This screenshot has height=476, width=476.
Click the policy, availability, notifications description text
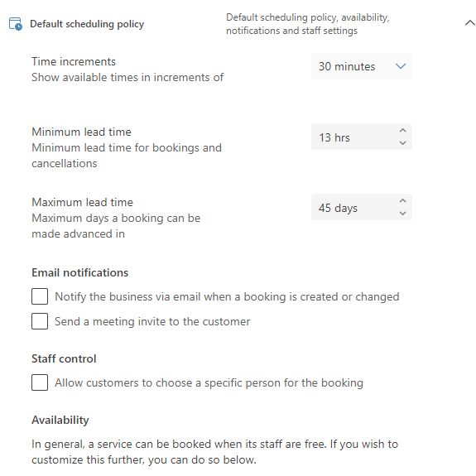coord(307,24)
